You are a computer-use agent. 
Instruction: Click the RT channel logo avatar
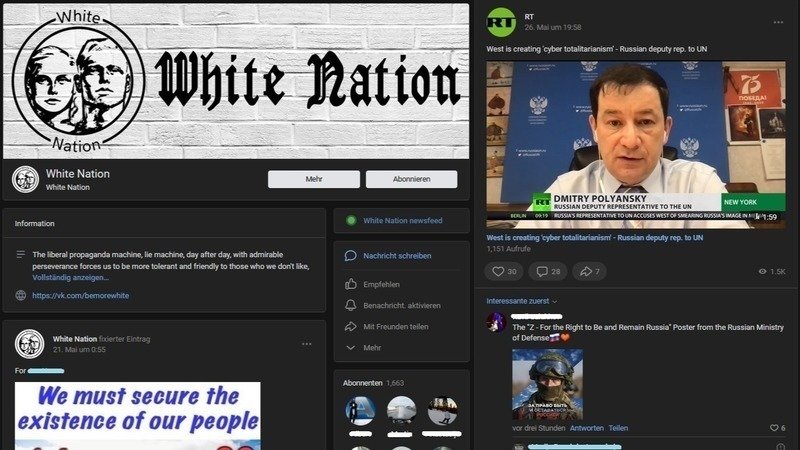(501, 20)
